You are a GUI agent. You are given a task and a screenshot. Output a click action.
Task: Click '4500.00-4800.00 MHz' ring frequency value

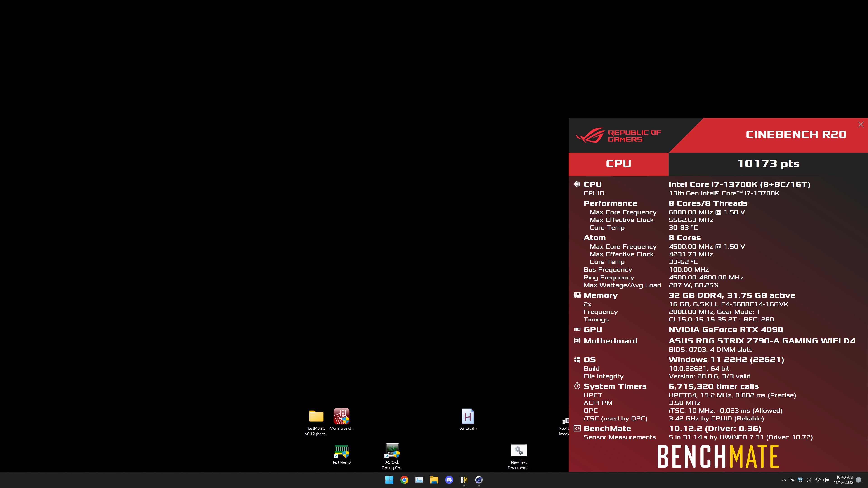[x=706, y=277]
